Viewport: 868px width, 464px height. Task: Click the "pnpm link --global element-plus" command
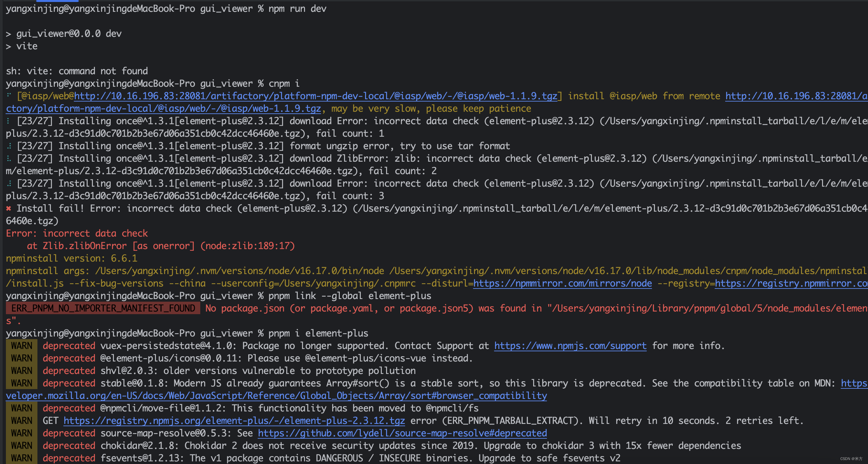point(349,296)
